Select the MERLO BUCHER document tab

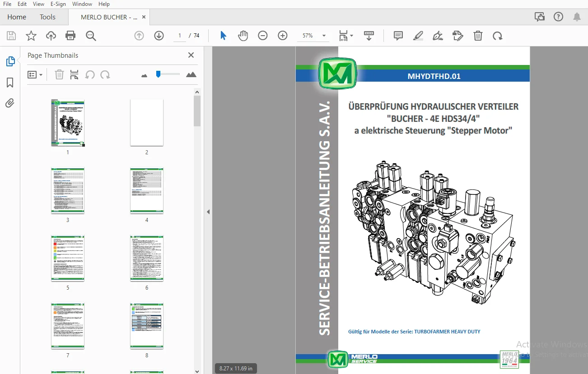[x=109, y=17]
